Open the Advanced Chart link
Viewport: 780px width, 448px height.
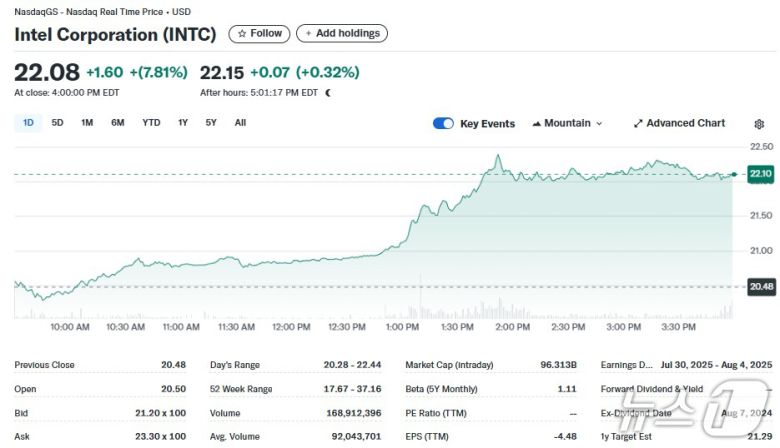click(685, 124)
